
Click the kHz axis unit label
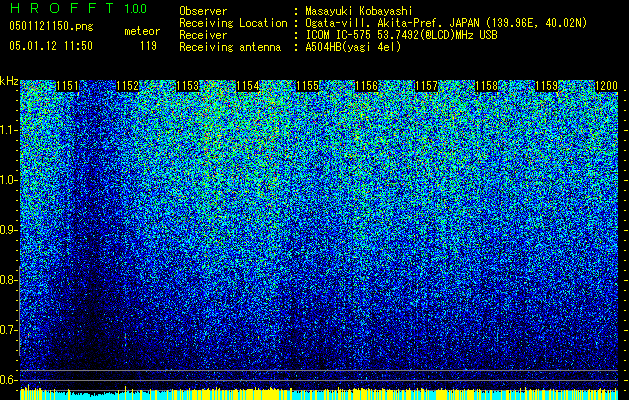[9, 82]
